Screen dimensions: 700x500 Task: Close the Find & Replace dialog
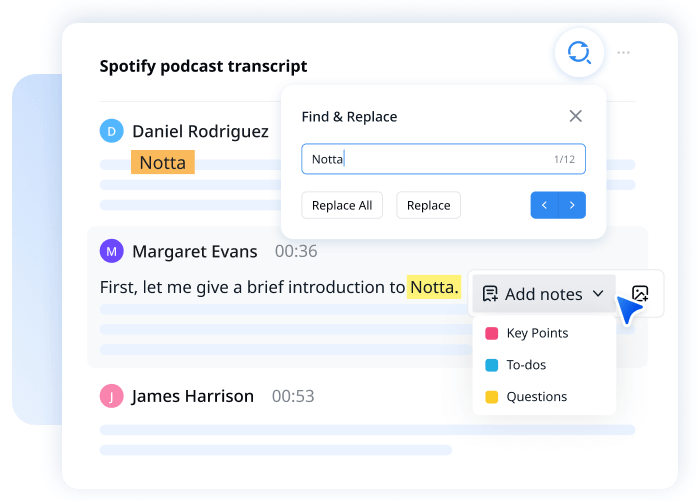pyautogui.click(x=575, y=116)
